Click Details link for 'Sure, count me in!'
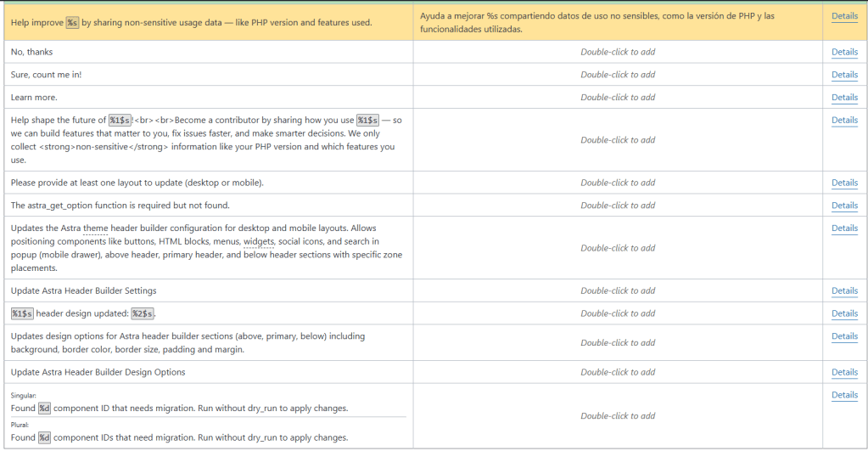Screen dimensions: 868x451 click(844, 75)
